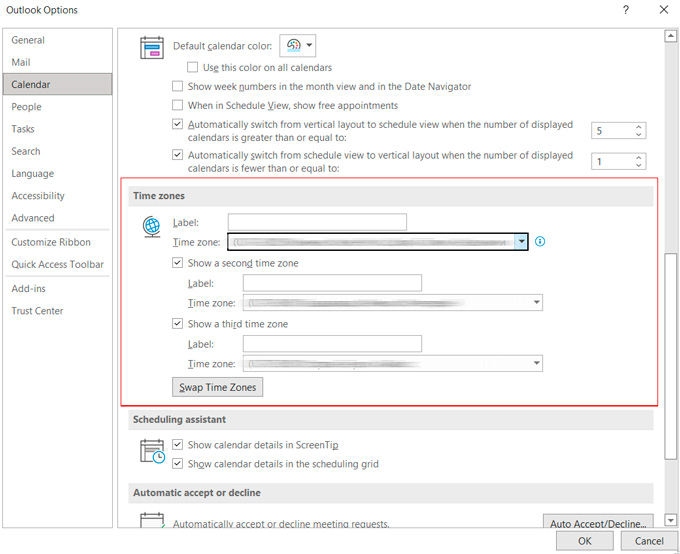Click the Auto Accept/Decline button

click(x=598, y=521)
